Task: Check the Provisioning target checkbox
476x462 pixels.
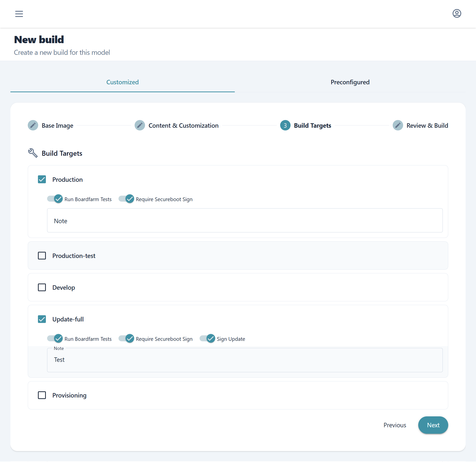Action: click(42, 395)
